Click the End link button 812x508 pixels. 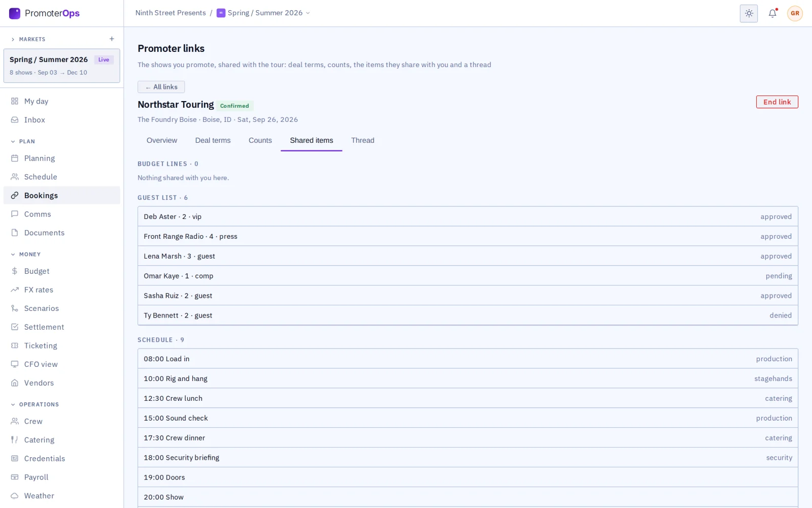point(777,102)
